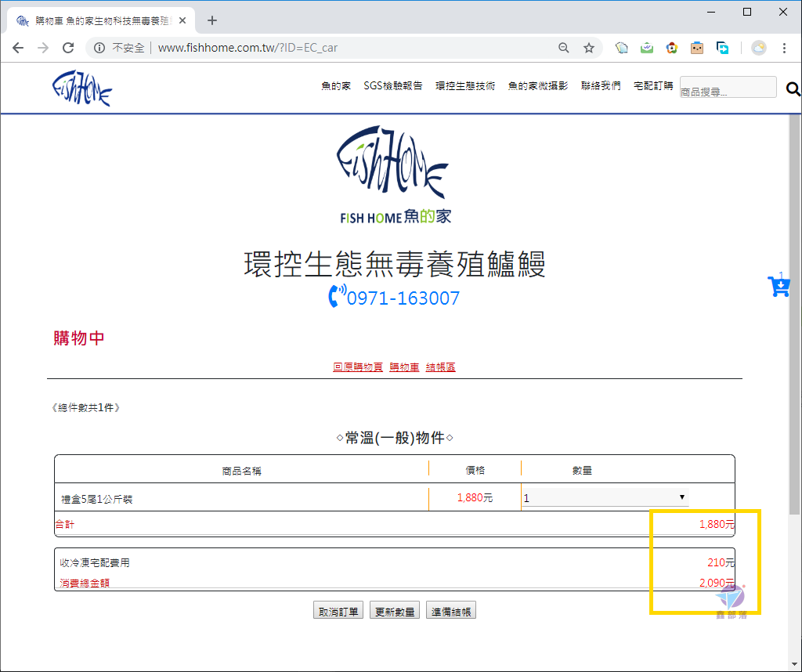The width and height of the screenshot is (802, 672).
Task: Expand the quantity dropdown for 禮盒5尾1公斤裝
Action: tap(605, 497)
